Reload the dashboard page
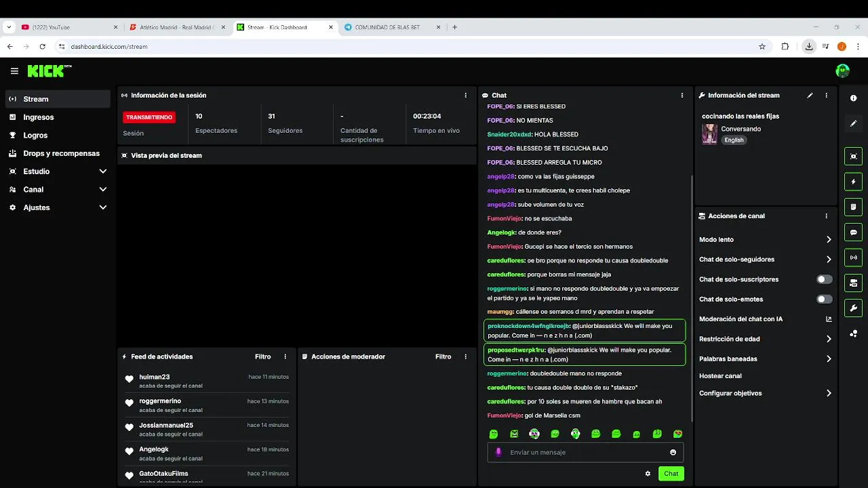This screenshot has height=488, width=868. [x=42, y=47]
